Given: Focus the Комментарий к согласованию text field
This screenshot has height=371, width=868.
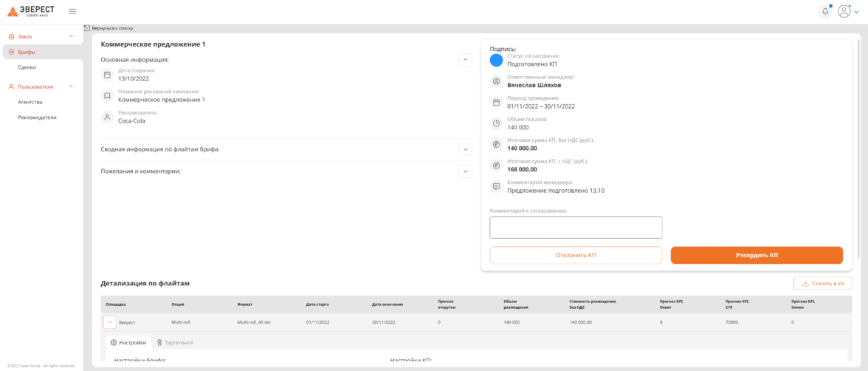Looking at the screenshot, I should [x=576, y=228].
